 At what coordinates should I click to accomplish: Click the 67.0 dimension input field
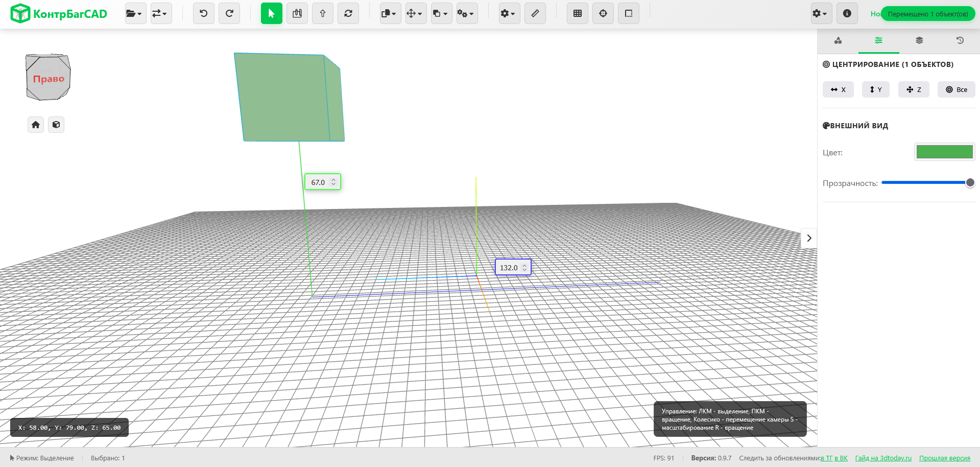[x=319, y=182]
